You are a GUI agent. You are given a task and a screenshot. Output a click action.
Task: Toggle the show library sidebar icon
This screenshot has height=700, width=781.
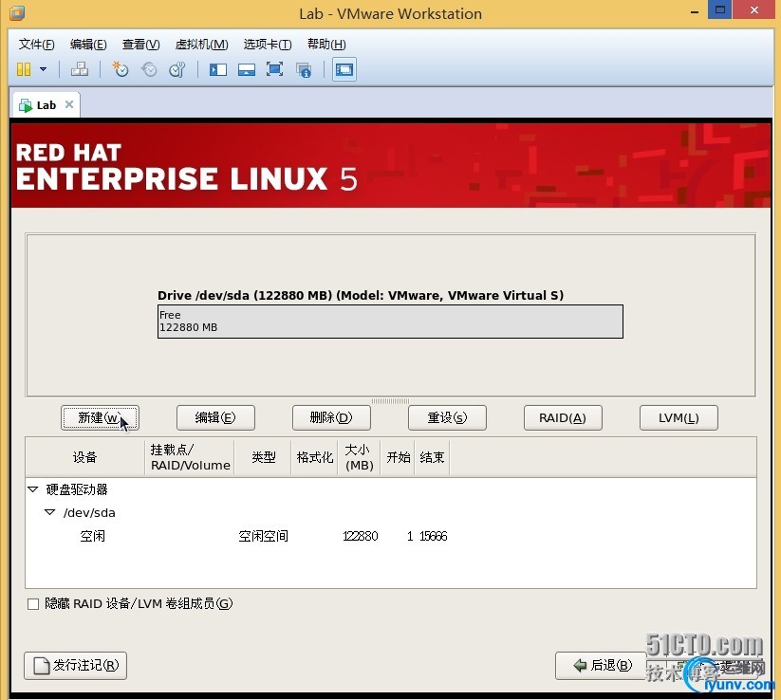pyautogui.click(x=217, y=69)
